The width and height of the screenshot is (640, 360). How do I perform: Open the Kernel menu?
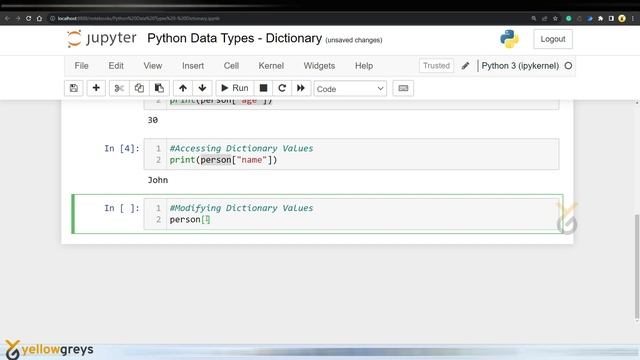click(x=271, y=66)
